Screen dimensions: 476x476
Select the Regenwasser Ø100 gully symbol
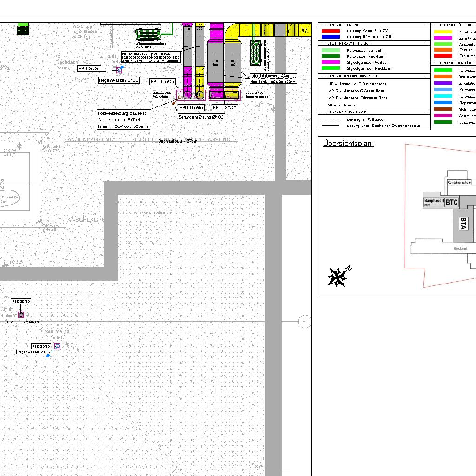pyautogui.click(x=119, y=70)
